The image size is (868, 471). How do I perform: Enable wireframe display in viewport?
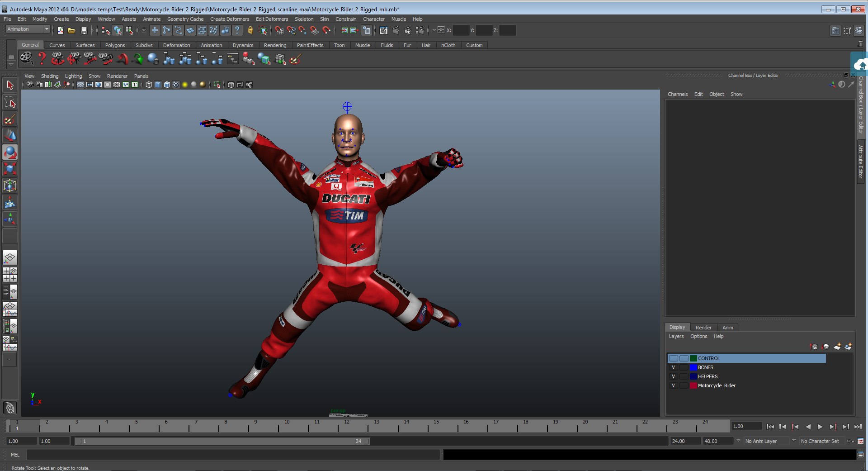[149, 85]
